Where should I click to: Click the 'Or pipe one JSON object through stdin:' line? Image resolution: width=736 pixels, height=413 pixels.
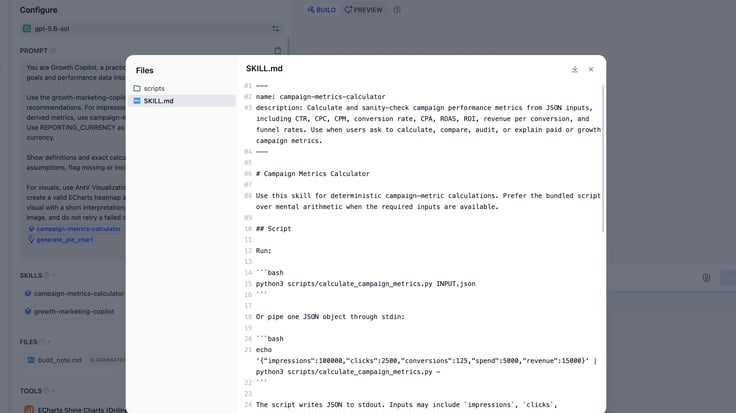[x=330, y=317]
